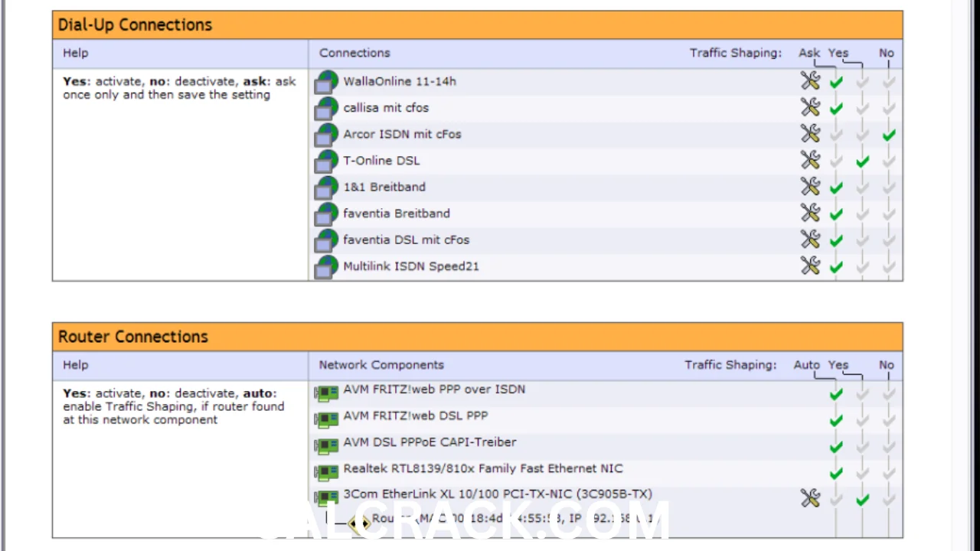980x551 pixels.
Task: Click the Arcor ISDN mit cFos connection icon
Action: (x=326, y=134)
